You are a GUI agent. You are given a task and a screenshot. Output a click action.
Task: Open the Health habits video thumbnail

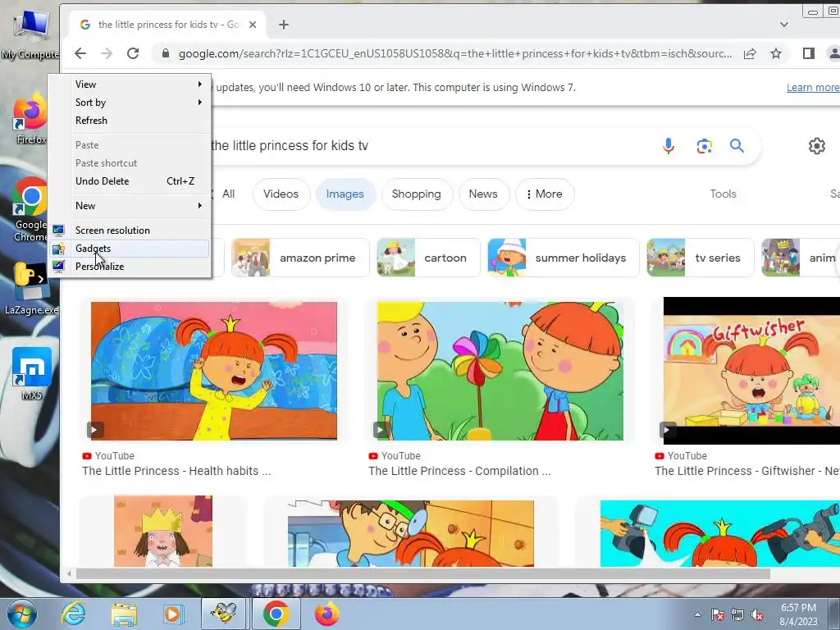click(214, 371)
